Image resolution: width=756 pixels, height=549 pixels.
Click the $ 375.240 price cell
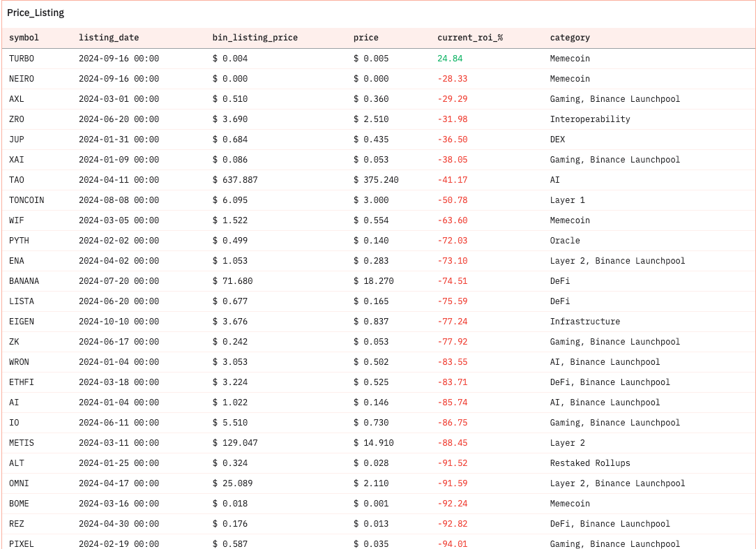point(376,180)
